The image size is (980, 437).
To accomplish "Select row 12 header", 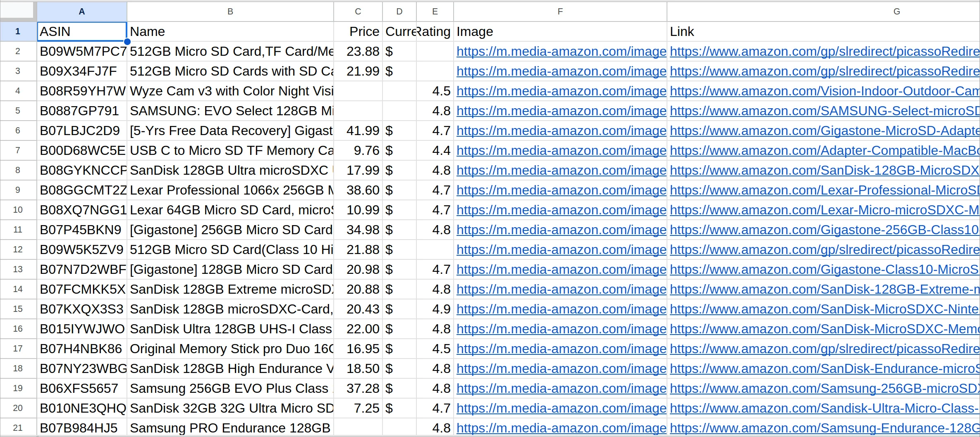I will 18,249.
